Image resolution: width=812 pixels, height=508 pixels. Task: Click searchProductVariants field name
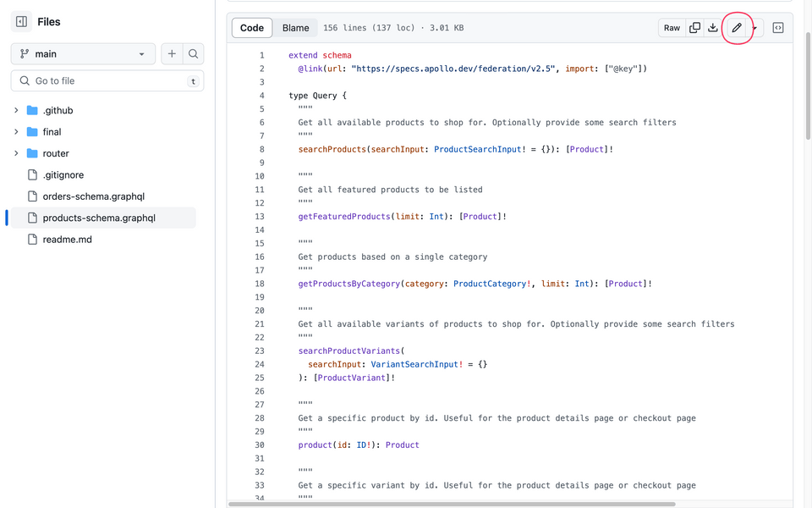pyautogui.click(x=349, y=351)
